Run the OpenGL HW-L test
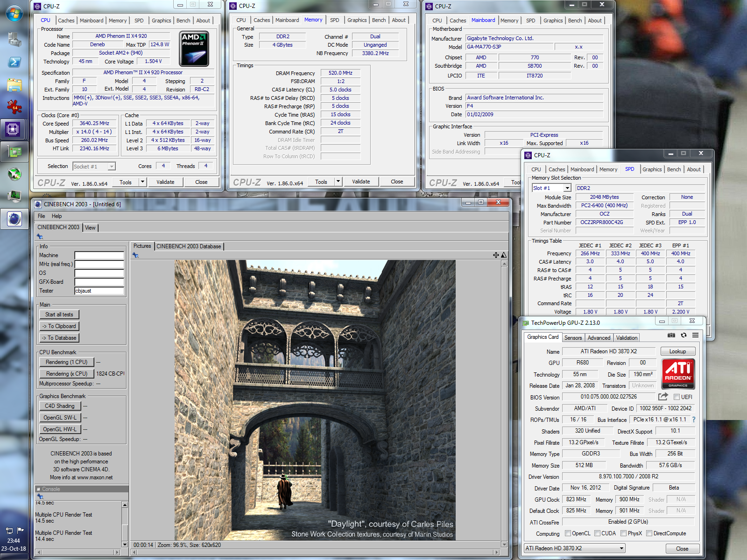The height and width of the screenshot is (560, 747). tap(60, 429)
